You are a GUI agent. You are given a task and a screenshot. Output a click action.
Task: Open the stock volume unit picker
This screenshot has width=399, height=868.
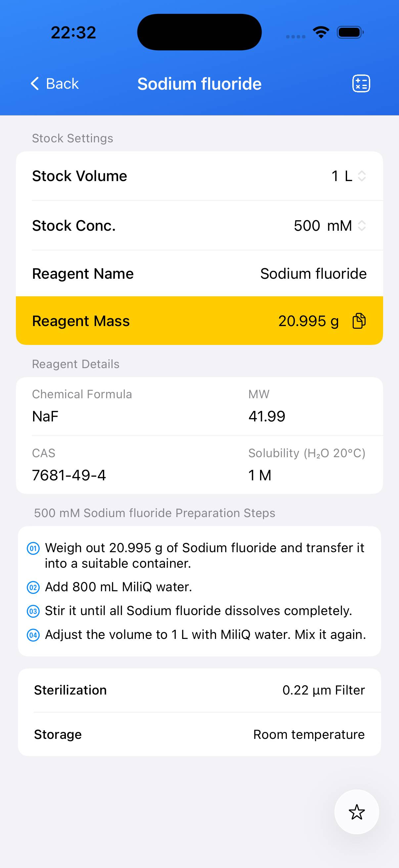[354, 176]
